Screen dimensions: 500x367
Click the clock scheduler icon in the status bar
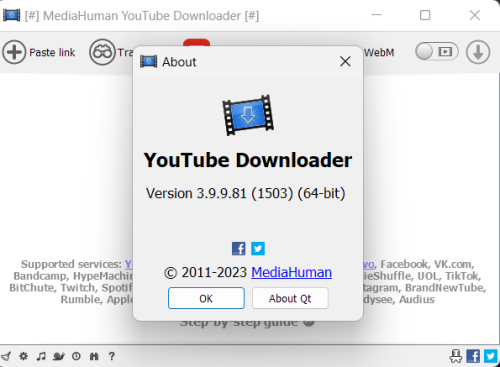click(x=76, y=356)
